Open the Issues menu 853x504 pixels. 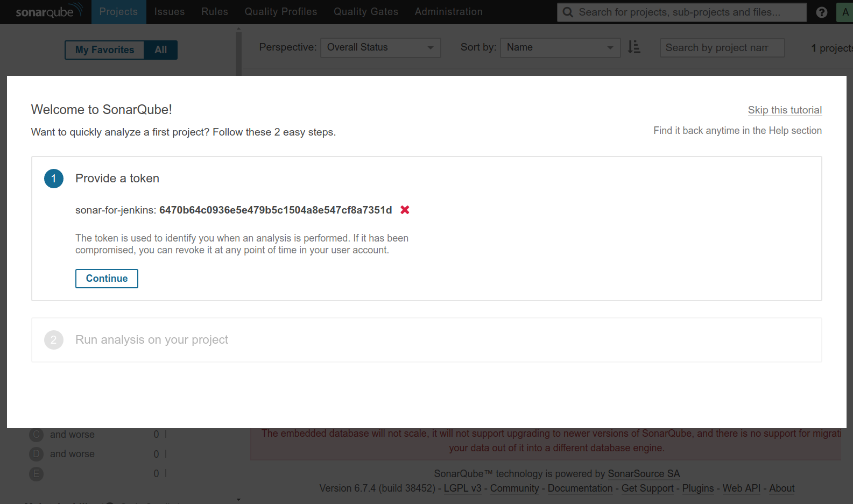(x=170, y=12)
